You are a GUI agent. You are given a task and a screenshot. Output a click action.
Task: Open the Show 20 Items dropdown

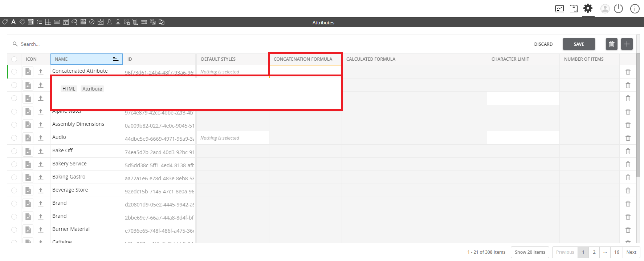click(530, 252)
